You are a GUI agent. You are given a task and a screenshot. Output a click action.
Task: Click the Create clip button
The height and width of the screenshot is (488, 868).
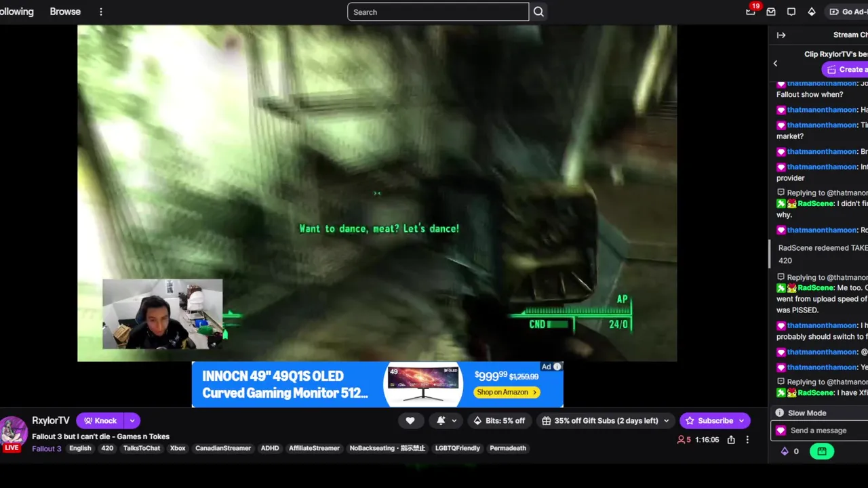845,69
